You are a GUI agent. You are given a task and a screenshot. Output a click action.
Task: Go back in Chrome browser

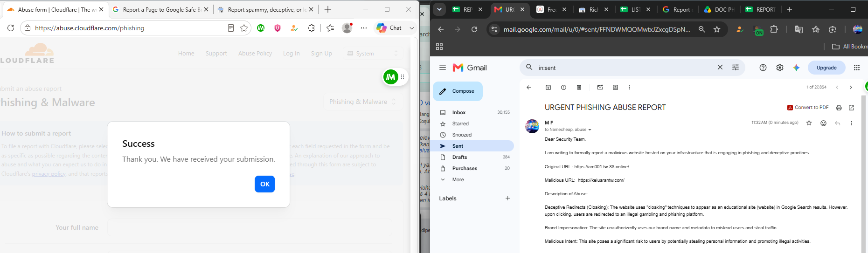tap(441, 29)
